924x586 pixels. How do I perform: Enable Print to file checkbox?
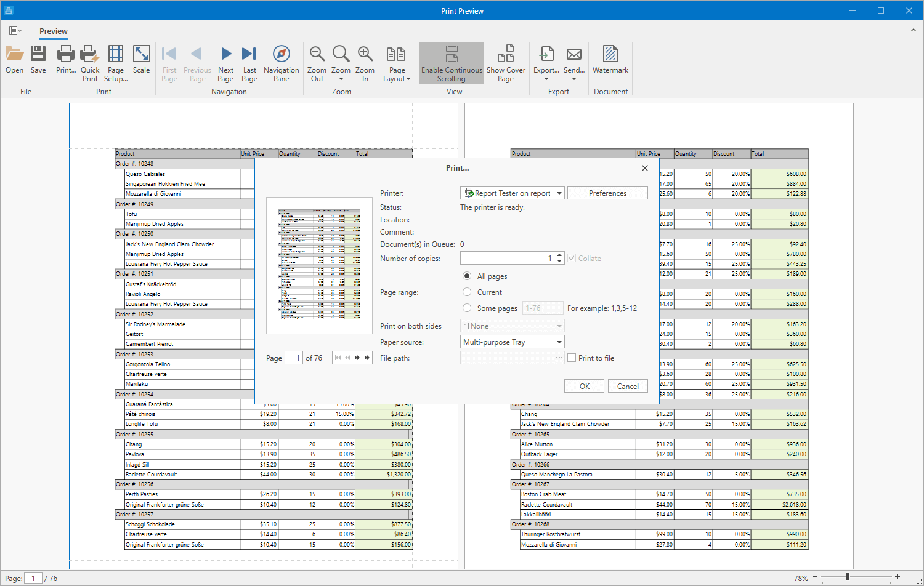point(572,358)
